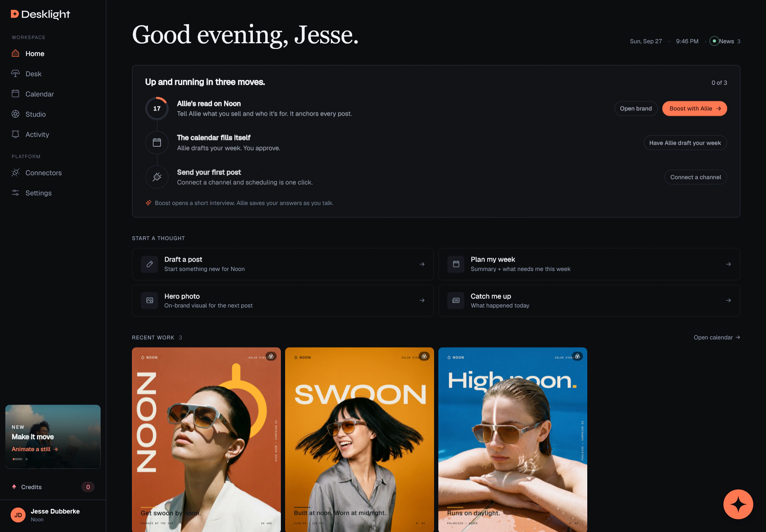The height and width of the screenshot is (532, 766).
Task: Click the badge icon on High noon poster
Action: click(578, 356)
